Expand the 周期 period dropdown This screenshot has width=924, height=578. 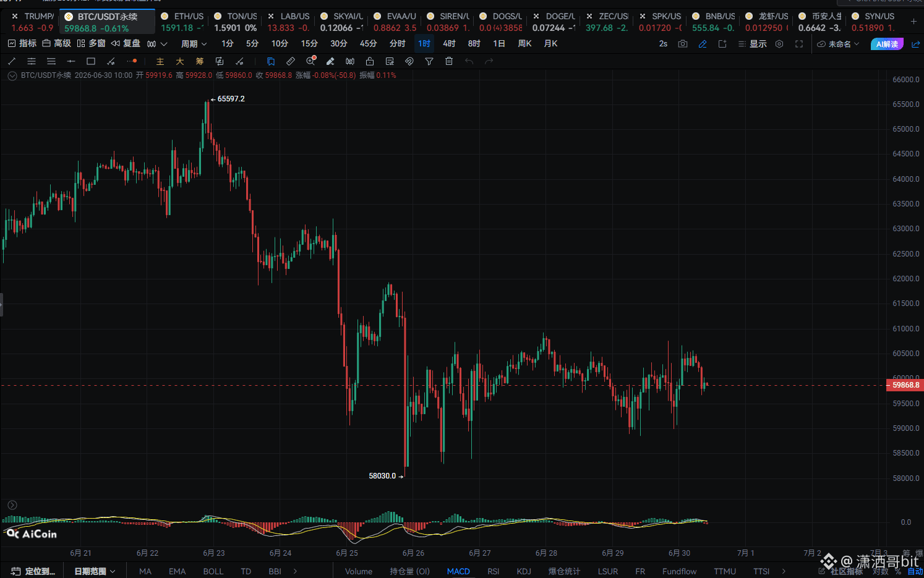point(194,44)
